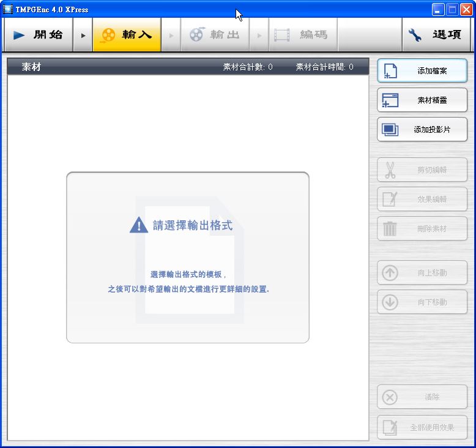Click the 清除 (Clear) X button
The width and height of the screenshot is (476, 448).
(x=422, y=397)
